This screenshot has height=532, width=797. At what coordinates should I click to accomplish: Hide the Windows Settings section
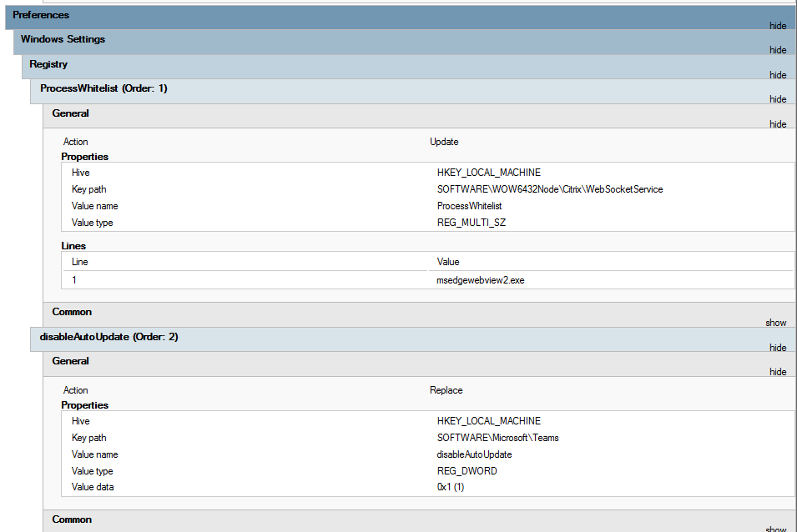[778, 50]
